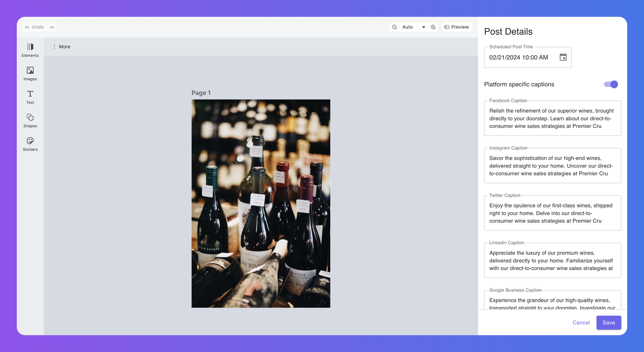Open the Stickers panel icon
644x352 pixels.
coord(30,141)
